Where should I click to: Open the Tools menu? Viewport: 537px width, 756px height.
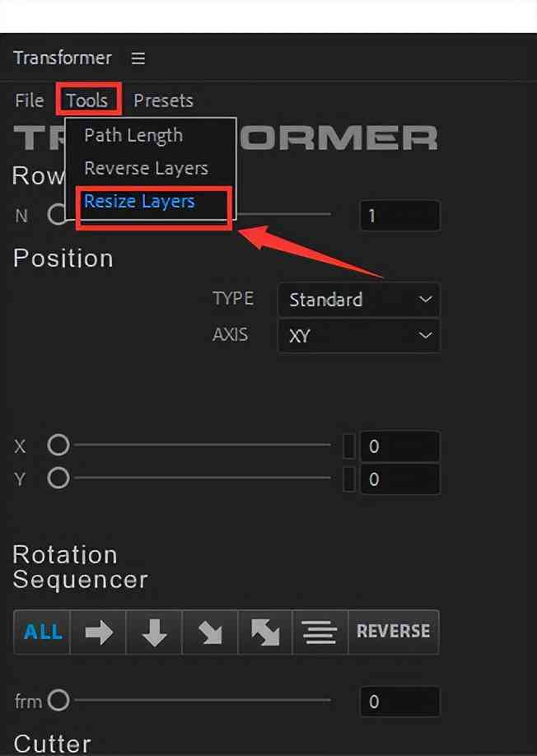(x=87, y=100)
